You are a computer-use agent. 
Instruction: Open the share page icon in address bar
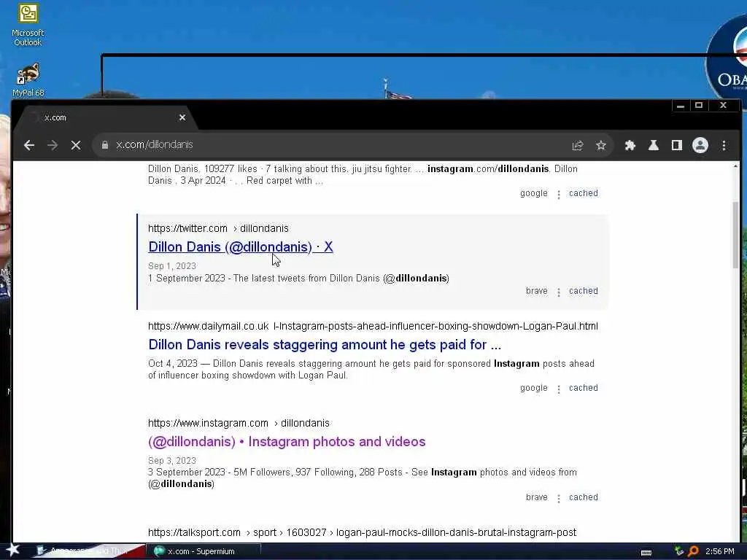[578, 145]
